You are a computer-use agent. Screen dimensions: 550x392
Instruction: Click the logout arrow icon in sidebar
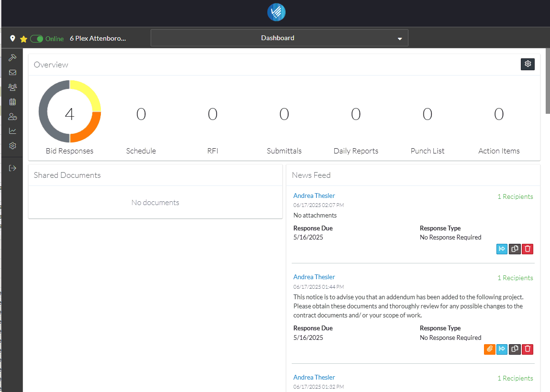coord(12,168)
